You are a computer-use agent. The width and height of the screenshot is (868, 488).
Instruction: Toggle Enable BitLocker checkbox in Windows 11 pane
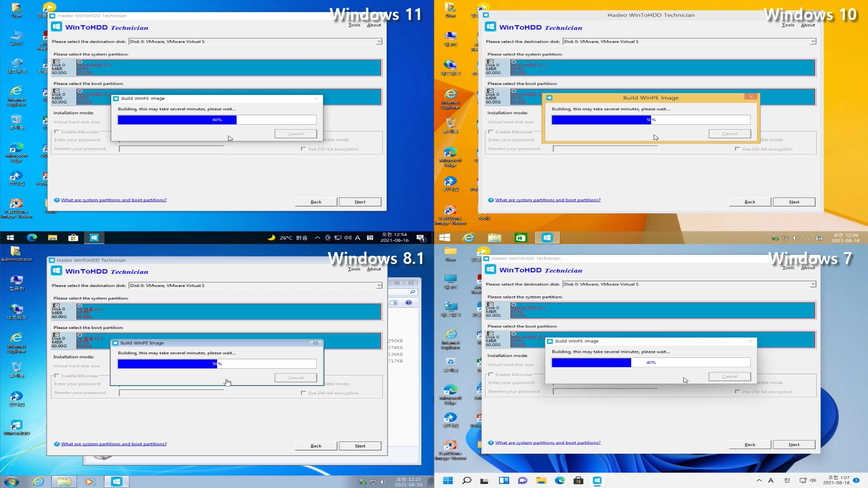57,132
